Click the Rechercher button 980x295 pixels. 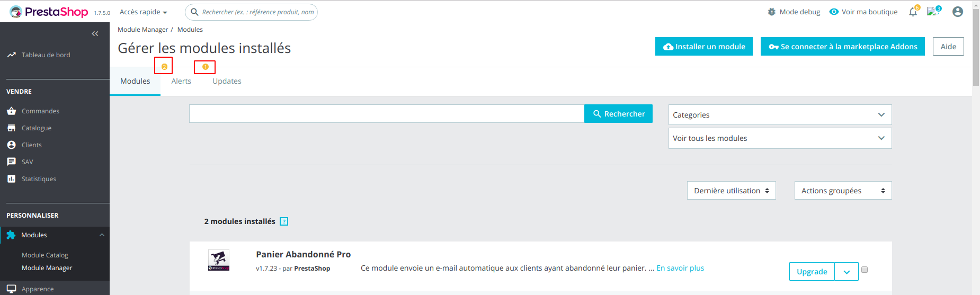tap(618, 114)
